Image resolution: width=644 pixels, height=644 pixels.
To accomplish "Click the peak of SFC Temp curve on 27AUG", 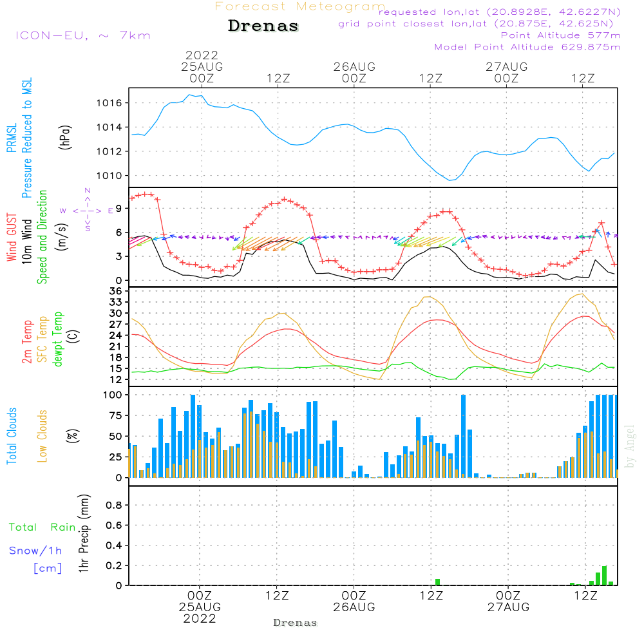I will click(582, 294).
